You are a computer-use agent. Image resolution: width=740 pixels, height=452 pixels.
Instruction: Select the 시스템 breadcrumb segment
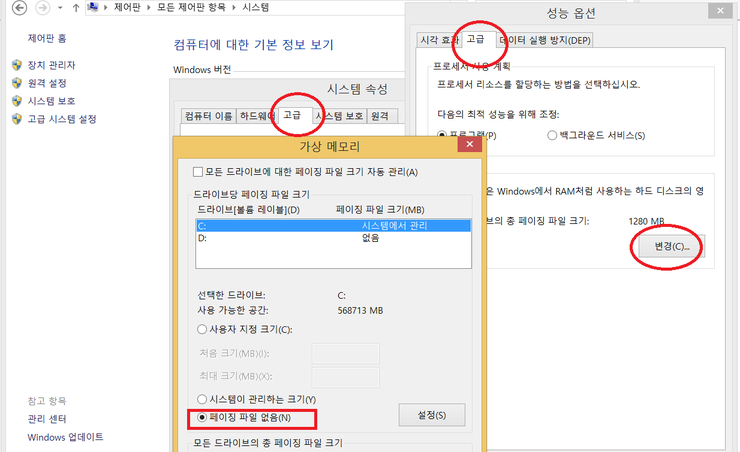click(x=255, y=8)
